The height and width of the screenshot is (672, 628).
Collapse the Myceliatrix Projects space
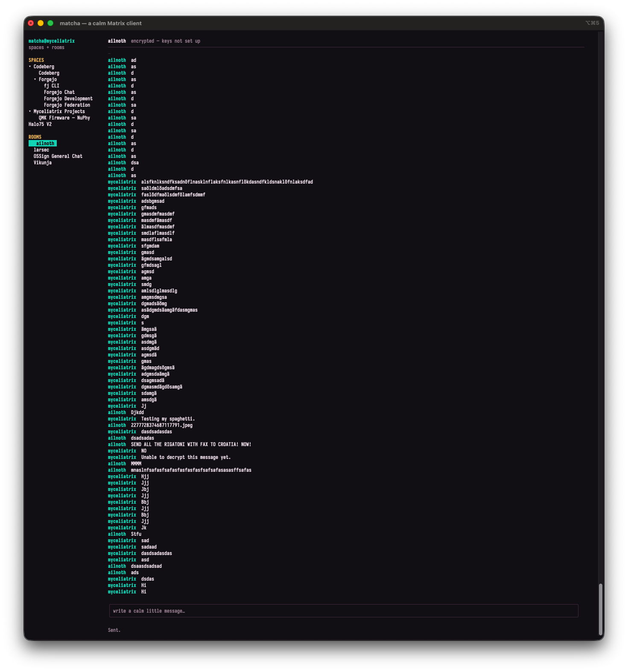point(30,111)
